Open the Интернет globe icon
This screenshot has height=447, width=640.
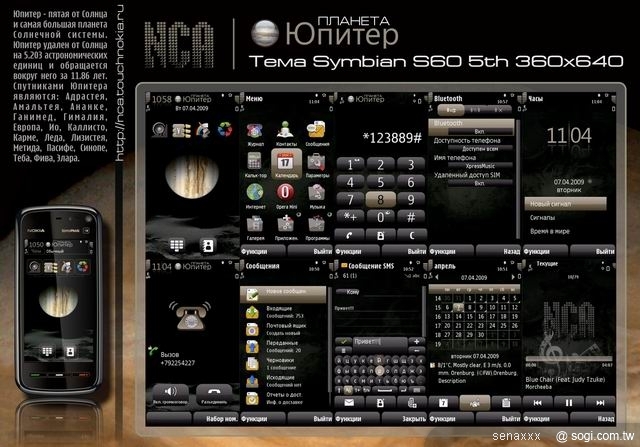(255, 192)
